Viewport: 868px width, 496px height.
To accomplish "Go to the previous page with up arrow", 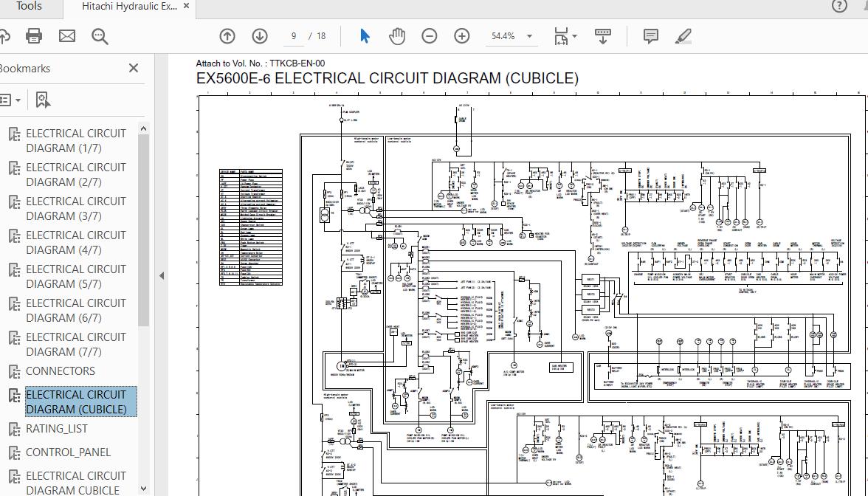I will coord(227,35).
